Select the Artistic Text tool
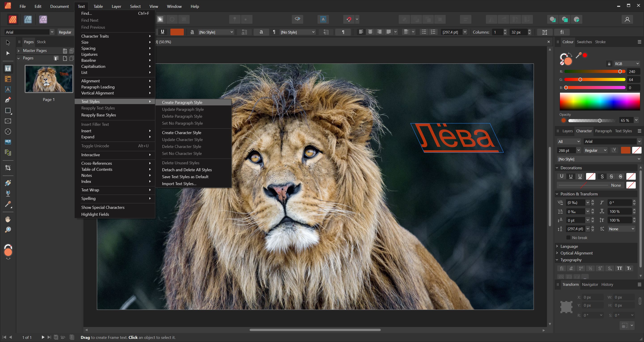The height and width of the screenshot is (342, 644). [8, 90]
